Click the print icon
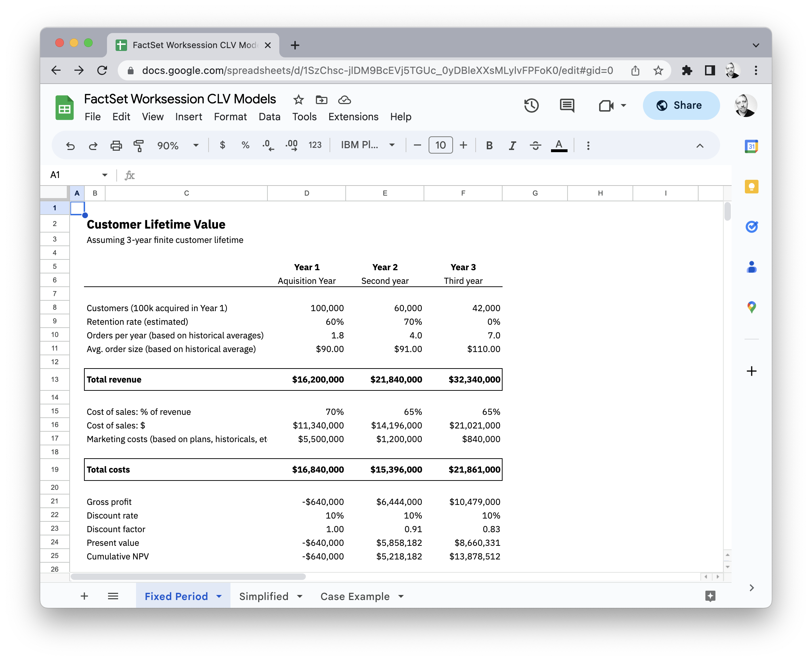The height and width of the screenshot is (661, 812). click(x=116, y=145)
